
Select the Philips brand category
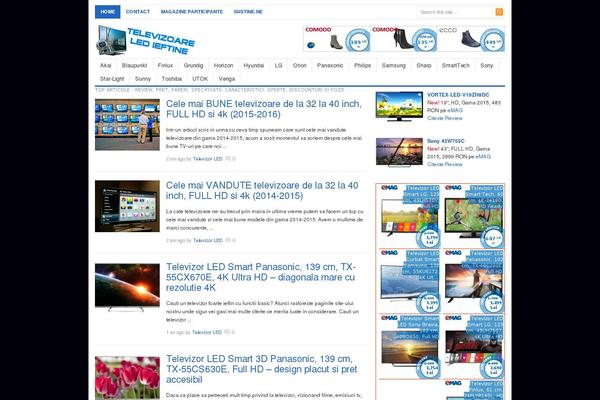(362, 65)
